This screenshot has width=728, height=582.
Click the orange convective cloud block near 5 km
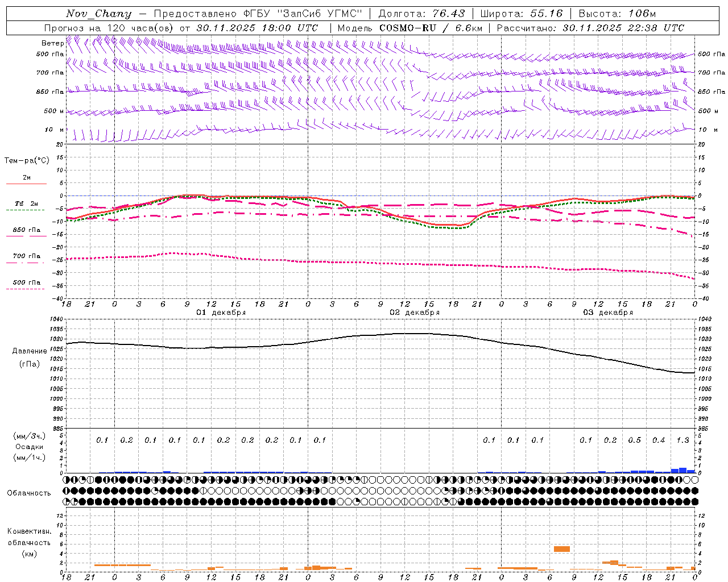point(562,549)
